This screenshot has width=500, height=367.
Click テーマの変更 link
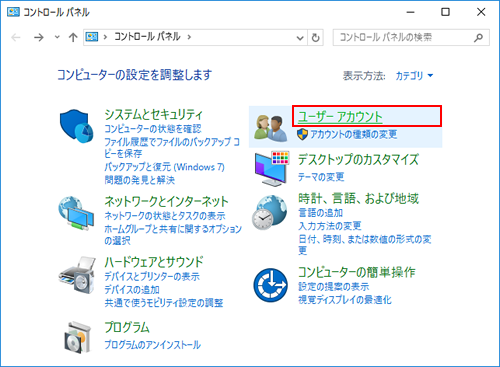[x=321, y=177]
